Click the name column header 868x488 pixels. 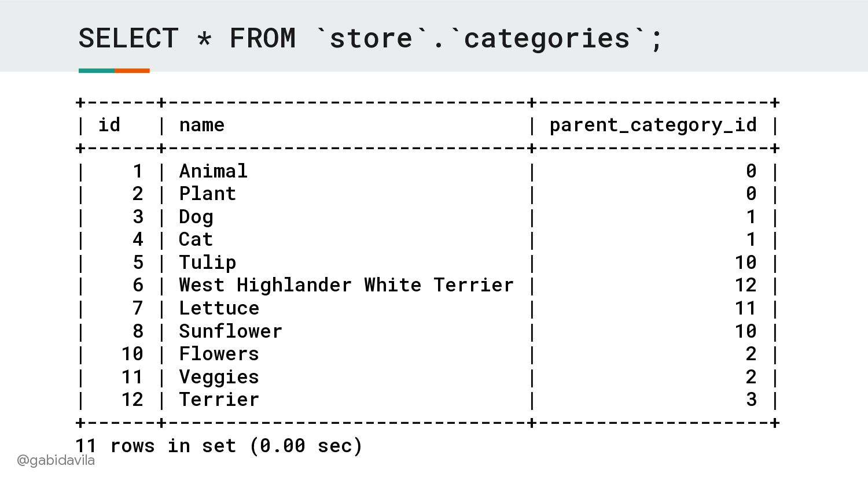click(201, 125)
